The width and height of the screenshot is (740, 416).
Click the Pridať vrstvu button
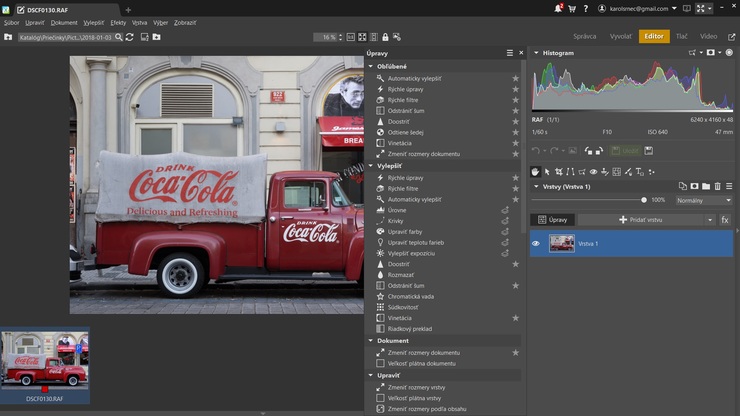point(641,220)
